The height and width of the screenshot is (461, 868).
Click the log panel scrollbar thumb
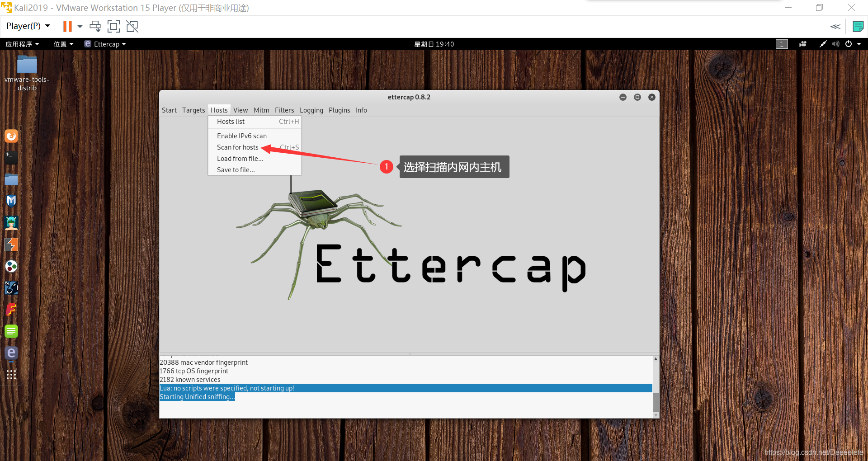click(x=656, y=402)
